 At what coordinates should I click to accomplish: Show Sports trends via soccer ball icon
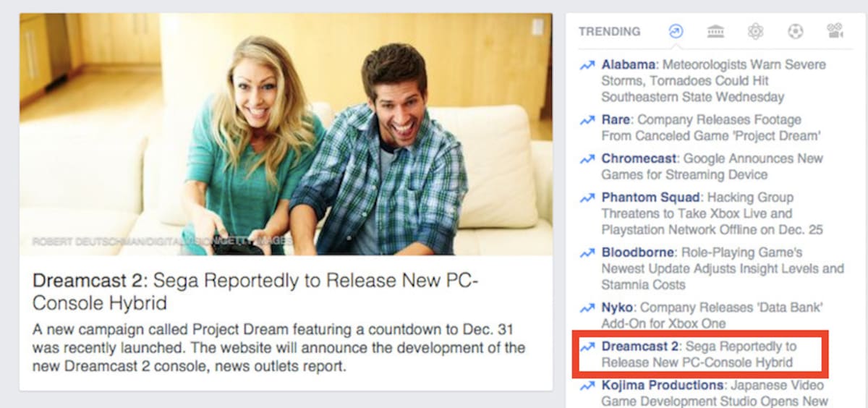click(796, 31)
